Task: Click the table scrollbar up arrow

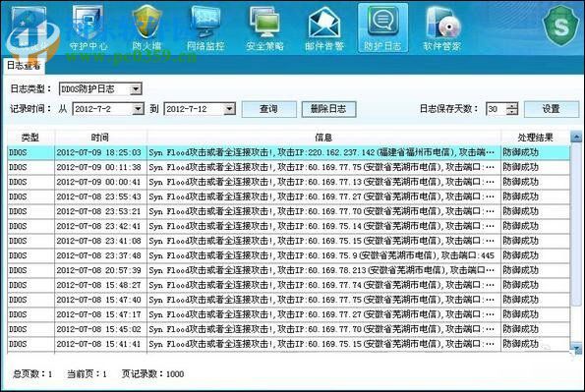Action: (x=576, y=137)
